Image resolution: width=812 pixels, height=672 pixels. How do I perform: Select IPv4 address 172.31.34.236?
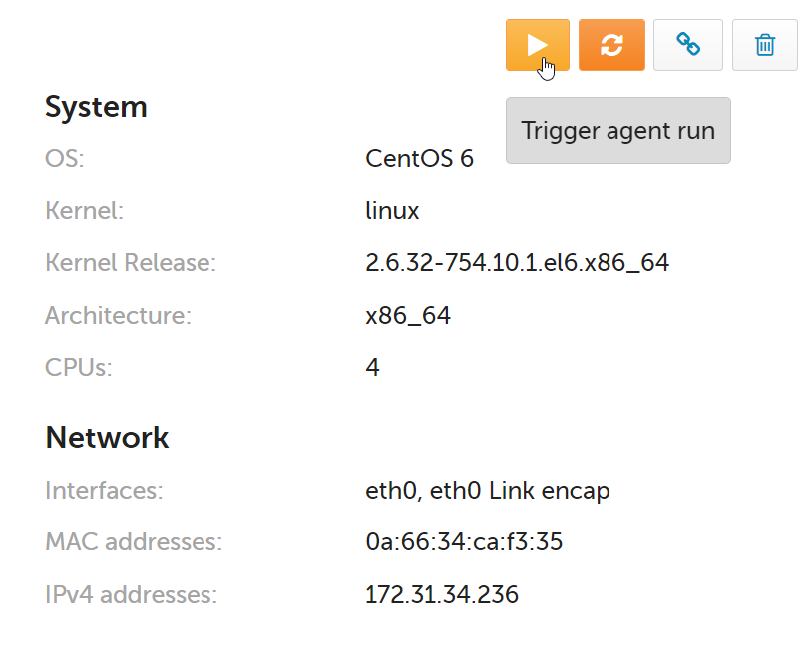(442, 594)
